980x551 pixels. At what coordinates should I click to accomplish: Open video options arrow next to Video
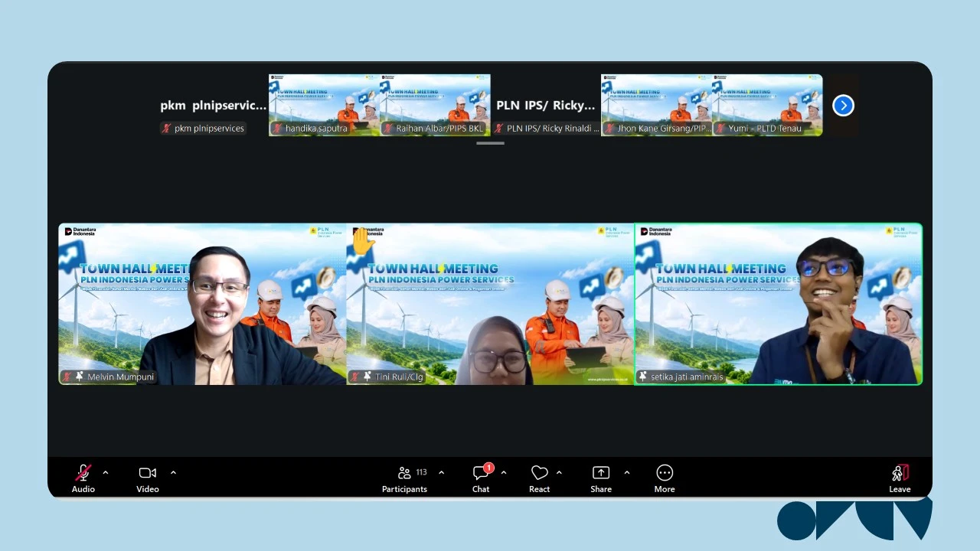pyautogui.click(x=173, y=473)
